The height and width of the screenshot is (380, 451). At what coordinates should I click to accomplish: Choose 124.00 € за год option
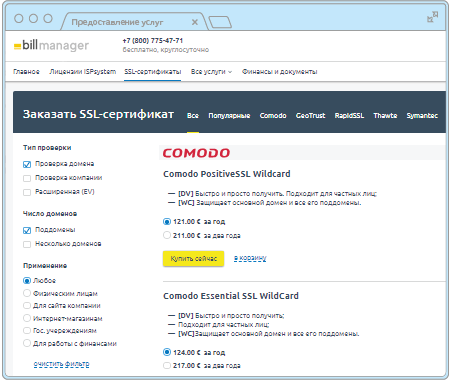click(x=167, y=352)
